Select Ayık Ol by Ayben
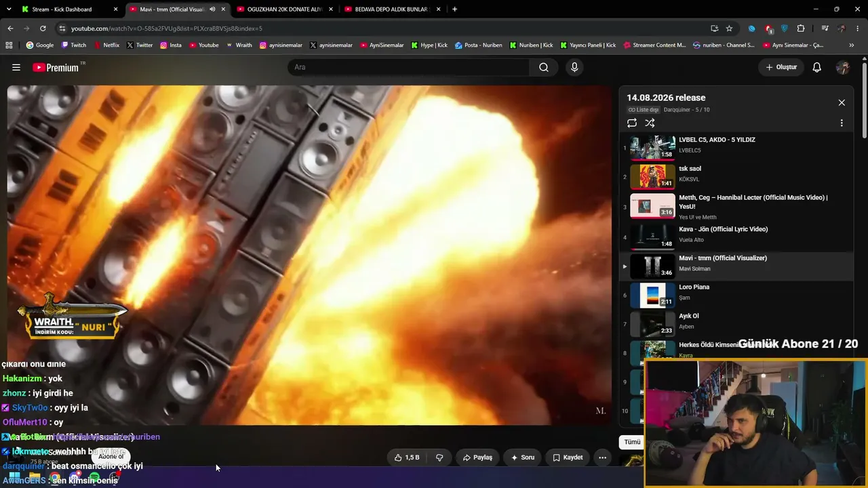 coord(736,324)
